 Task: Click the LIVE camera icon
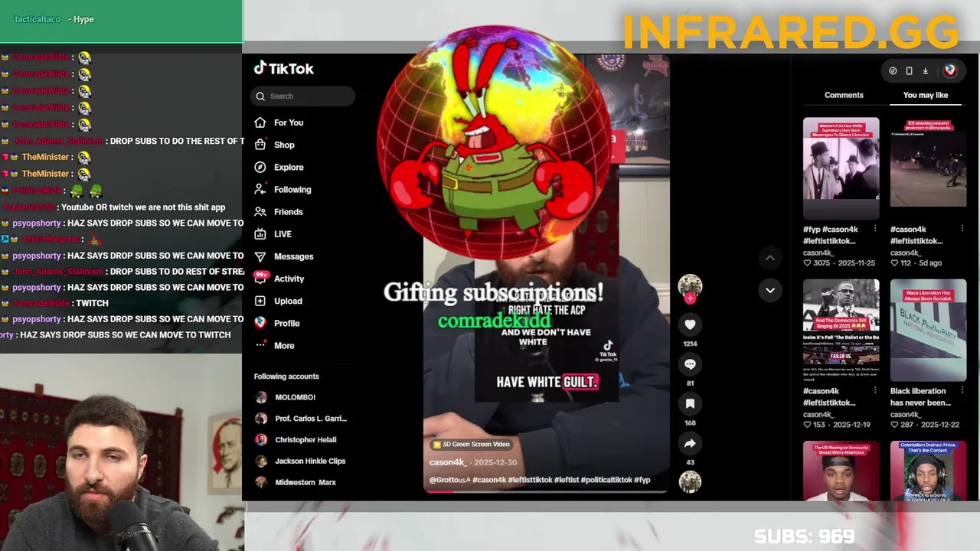pos(260,233)
